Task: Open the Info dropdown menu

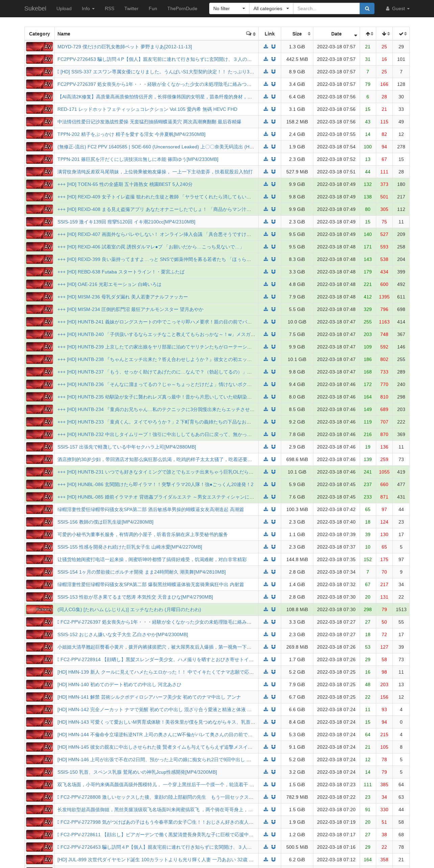Action: (x=88, y=8)
